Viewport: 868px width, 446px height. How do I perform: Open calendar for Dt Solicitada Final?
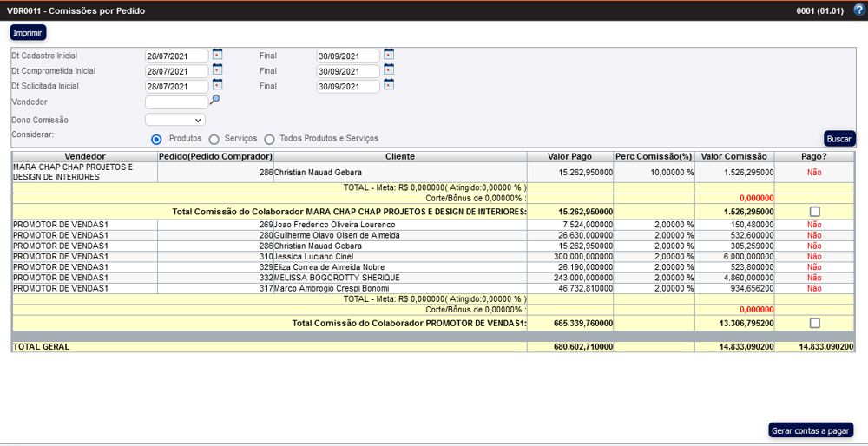pyautogui.click(x=389, y=85)
